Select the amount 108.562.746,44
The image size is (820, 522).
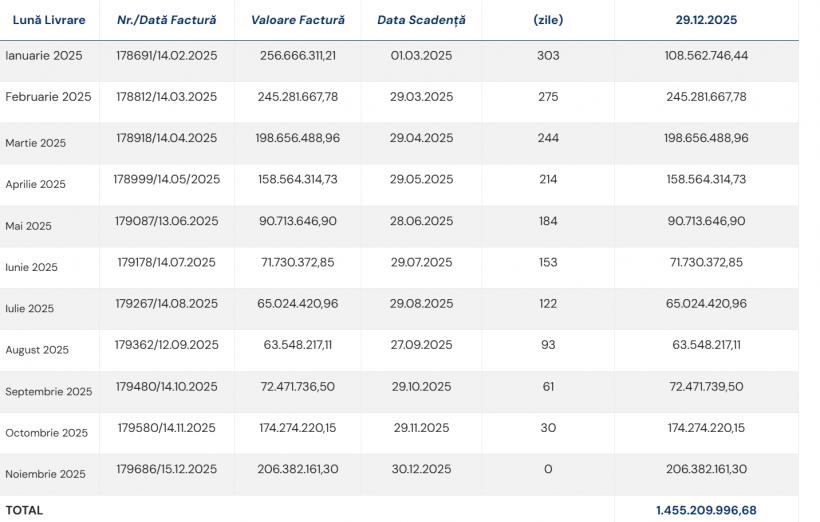tap(706, 55)
